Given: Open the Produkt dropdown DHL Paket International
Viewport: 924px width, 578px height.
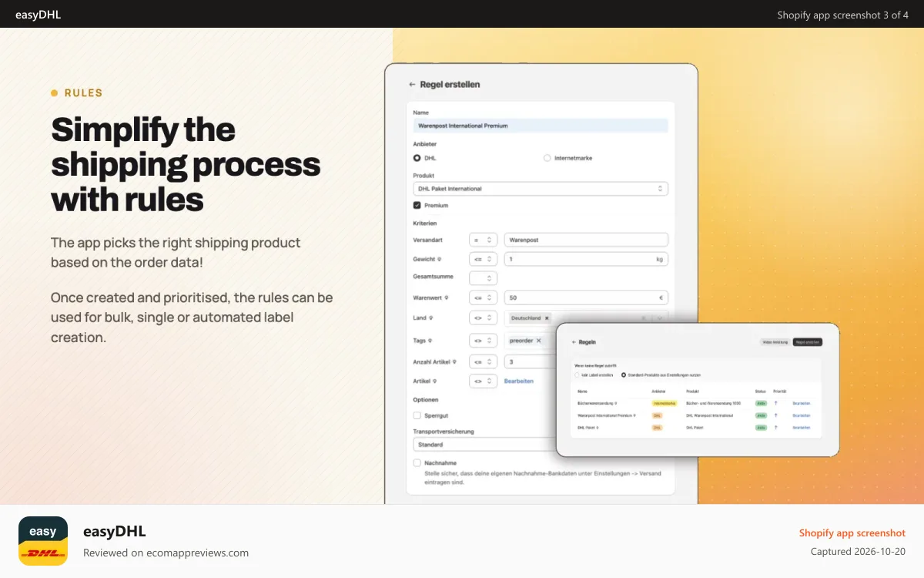Looking at the screenshot, I should tap(541, 188).
